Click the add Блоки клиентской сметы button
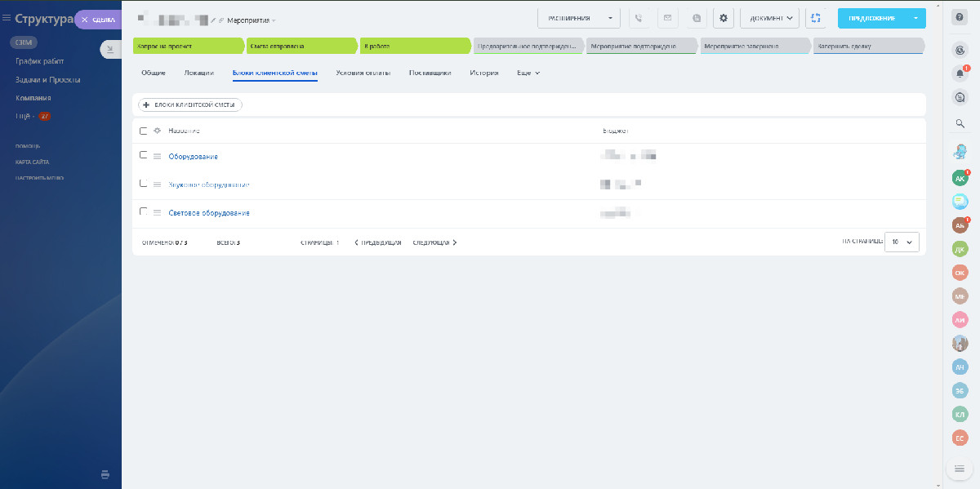980x489 pixels. click(x=190, y=104)
